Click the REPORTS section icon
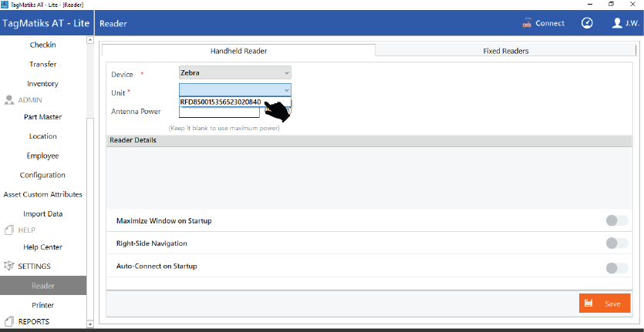The image size is (644, 332). 10,321
